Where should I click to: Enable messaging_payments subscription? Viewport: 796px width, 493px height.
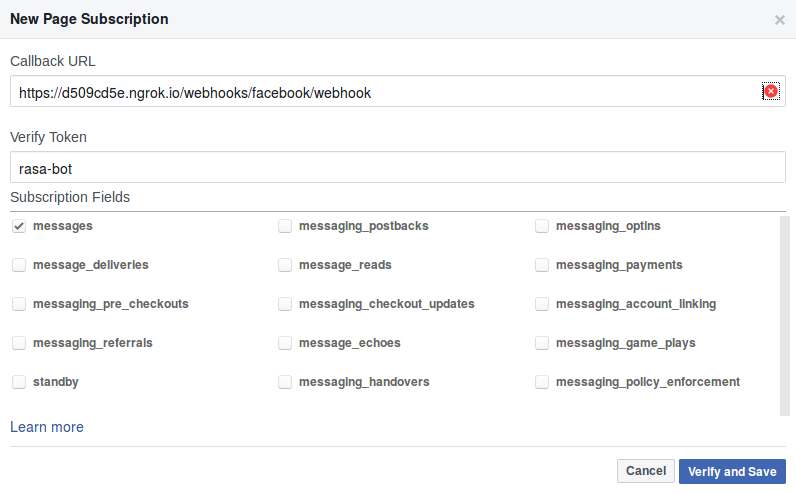click(542, 266)
